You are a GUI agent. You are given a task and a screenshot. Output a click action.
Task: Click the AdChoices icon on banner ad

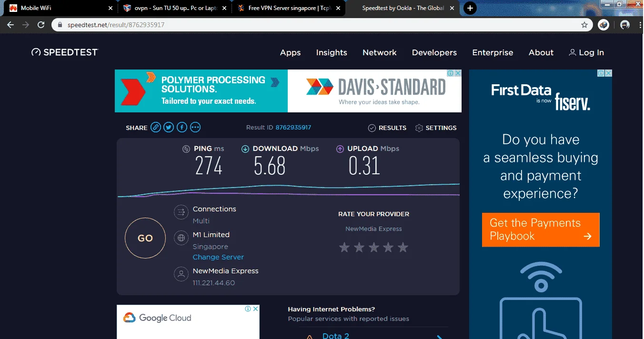pyautogui.click(x=451, y=73)
